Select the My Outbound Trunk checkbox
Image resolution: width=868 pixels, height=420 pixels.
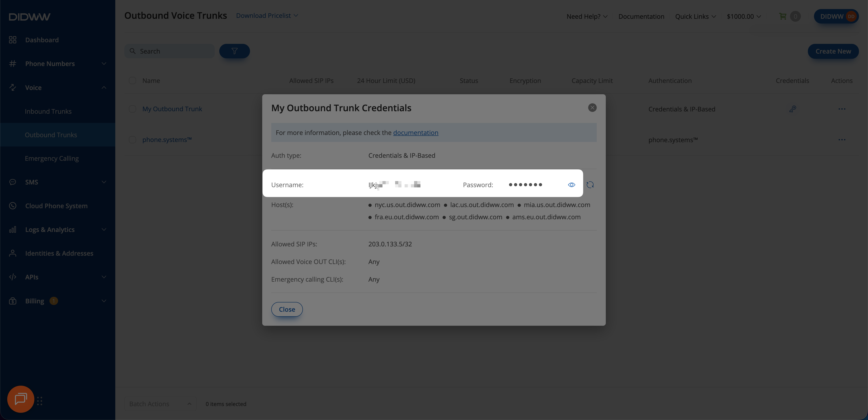pyautogui.click(x=132, y=109)
